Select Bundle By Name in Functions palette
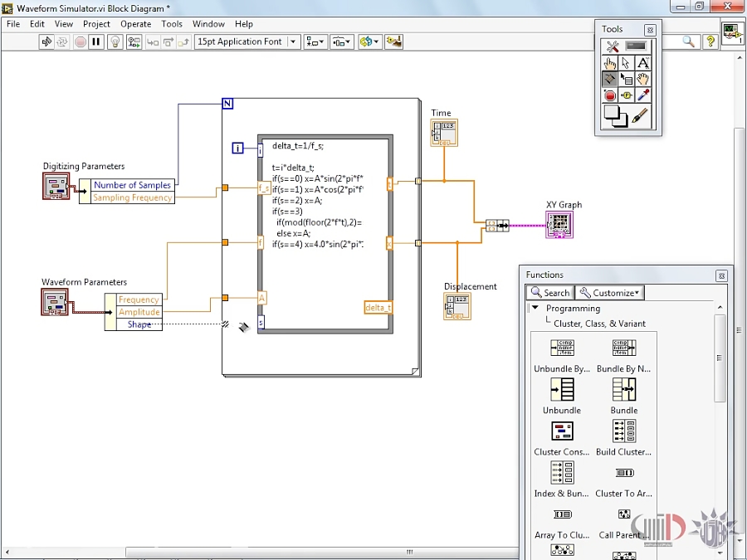 point(623,348)
